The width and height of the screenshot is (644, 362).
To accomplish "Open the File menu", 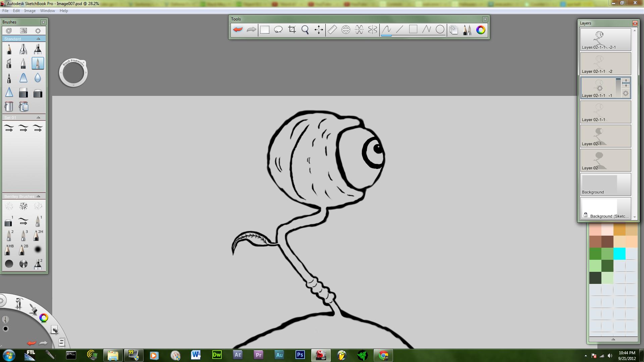I will coord(5,11).
